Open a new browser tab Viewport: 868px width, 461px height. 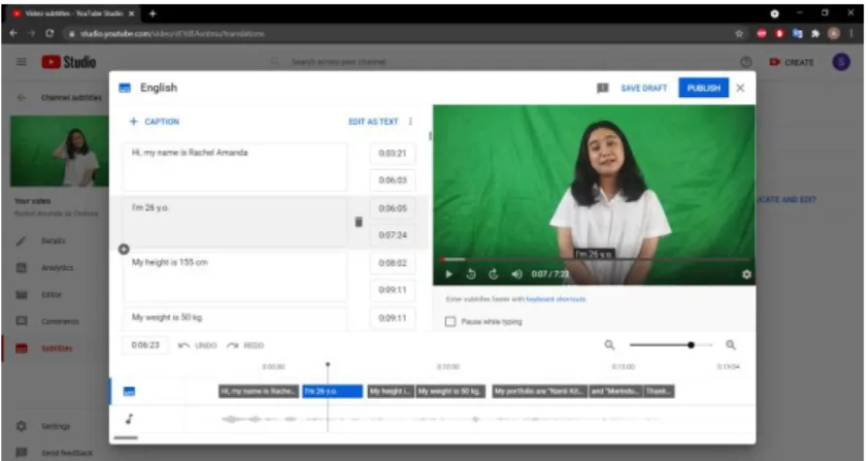(152, 14)
